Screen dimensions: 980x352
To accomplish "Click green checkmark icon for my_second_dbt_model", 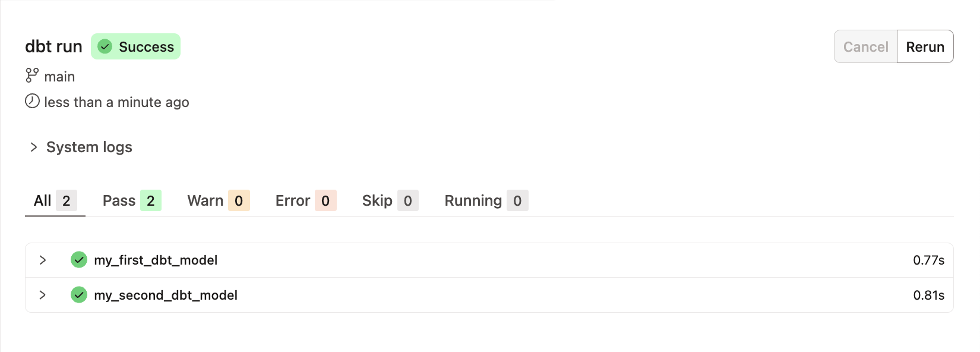I will [79, 295].
